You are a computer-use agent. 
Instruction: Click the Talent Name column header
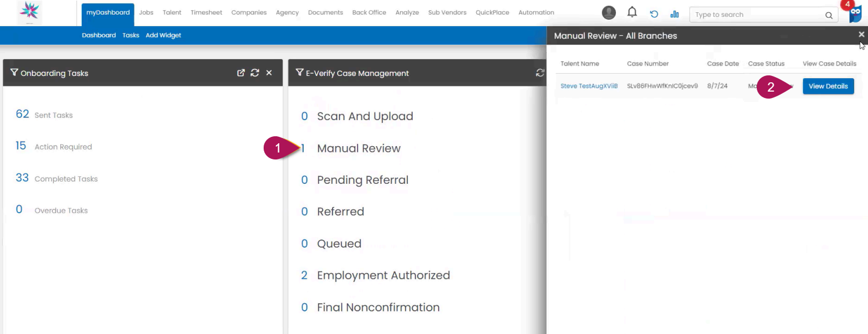click(x=580, y=64)
